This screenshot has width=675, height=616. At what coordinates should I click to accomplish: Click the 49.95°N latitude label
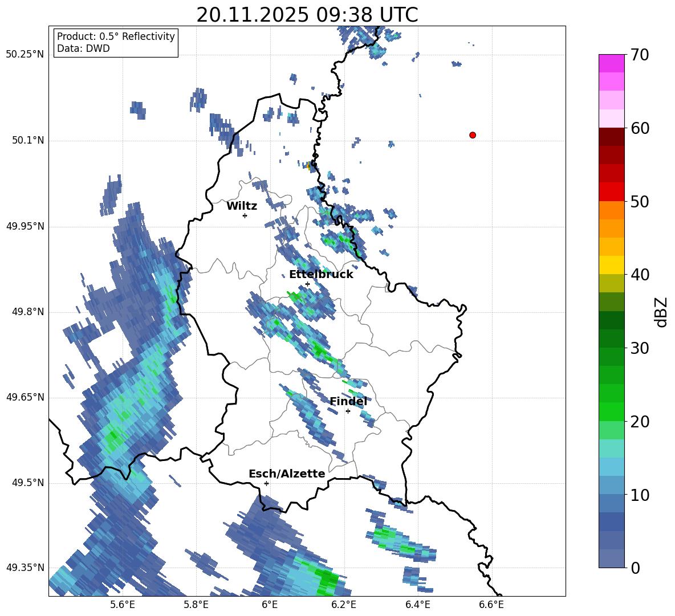(x=26, y=226)
